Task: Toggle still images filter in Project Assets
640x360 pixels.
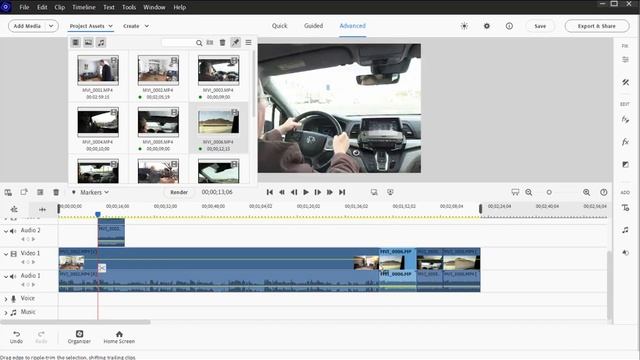Action: tap(88, 42)
